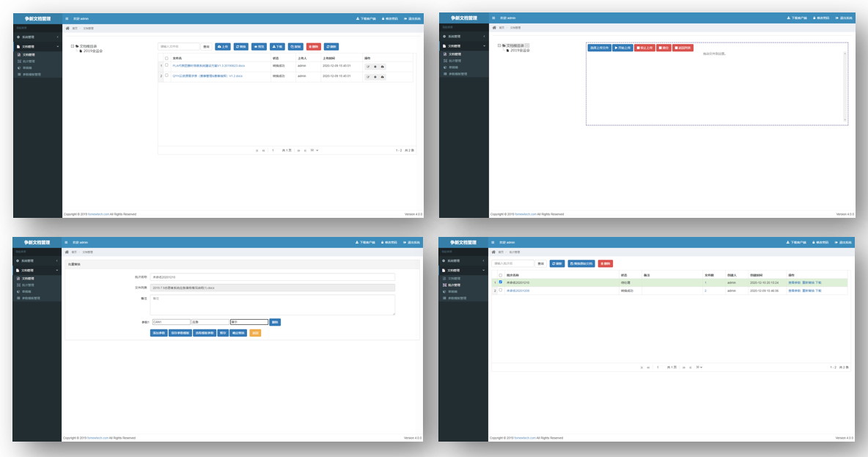The width and height of the screenshot is (868, 457).
Task: Click home breadcrumb icon above the file table
Action: click(67, 28)
